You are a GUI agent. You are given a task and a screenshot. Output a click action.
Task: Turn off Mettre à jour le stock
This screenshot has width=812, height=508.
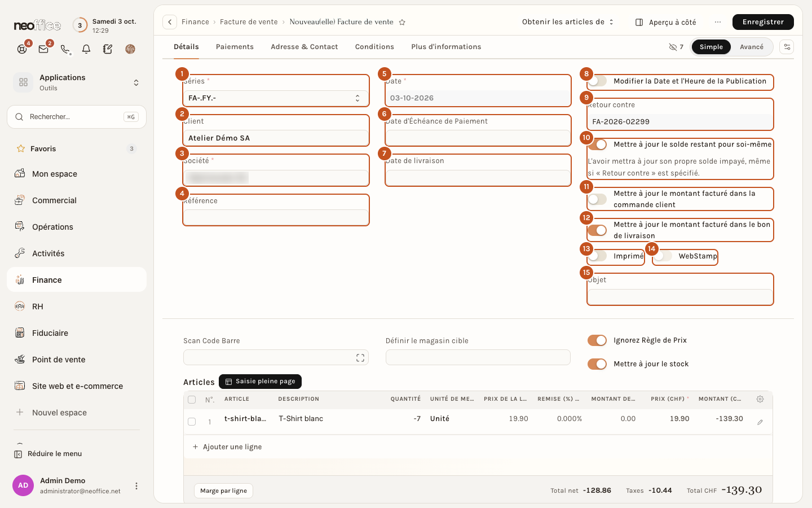click(597, 364)
